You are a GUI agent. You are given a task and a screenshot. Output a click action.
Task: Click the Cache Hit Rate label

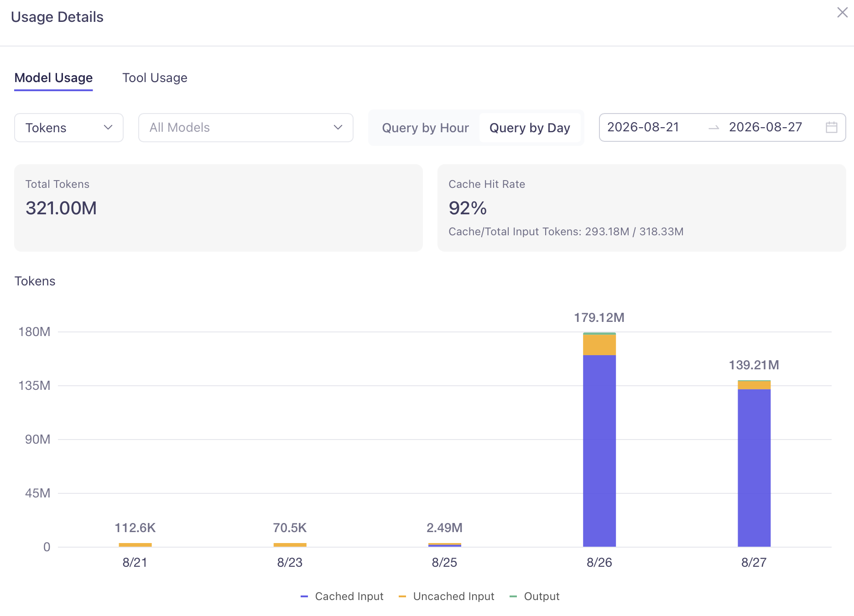(487, 184)
